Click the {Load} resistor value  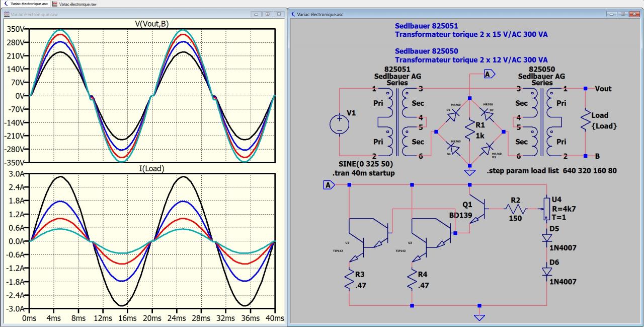pyautogui.click(x=604, y=126)
